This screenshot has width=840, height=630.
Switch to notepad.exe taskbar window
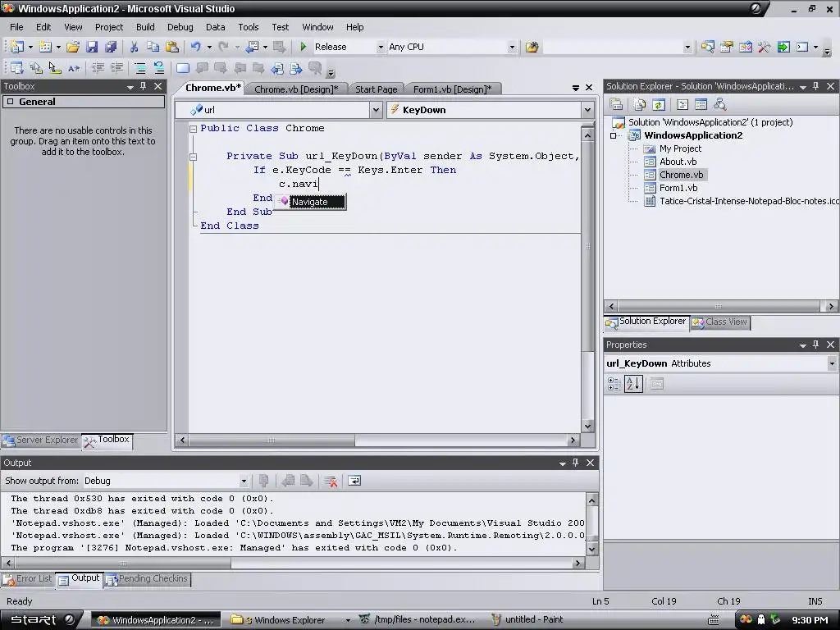[418, 620]
